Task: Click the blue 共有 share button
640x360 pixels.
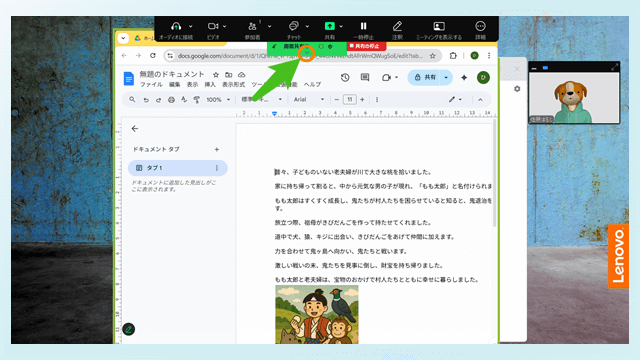Action: pyautogui.click(x=425, y=78)
